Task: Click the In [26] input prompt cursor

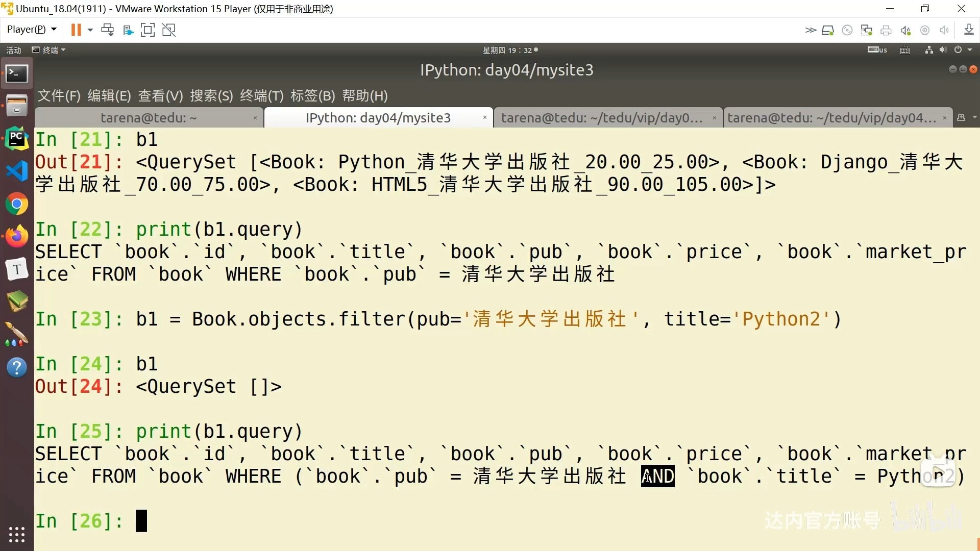Action: click(141, 521)
